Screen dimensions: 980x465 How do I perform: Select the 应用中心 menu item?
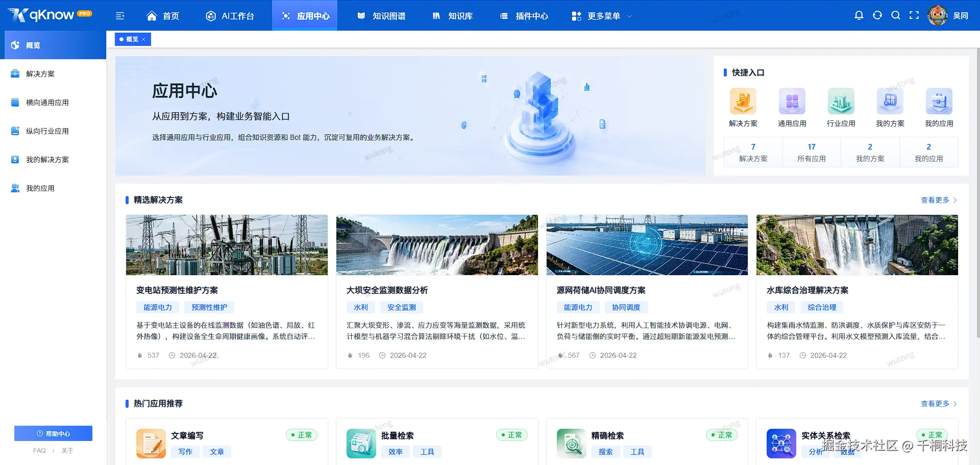[x=305, y=15]
